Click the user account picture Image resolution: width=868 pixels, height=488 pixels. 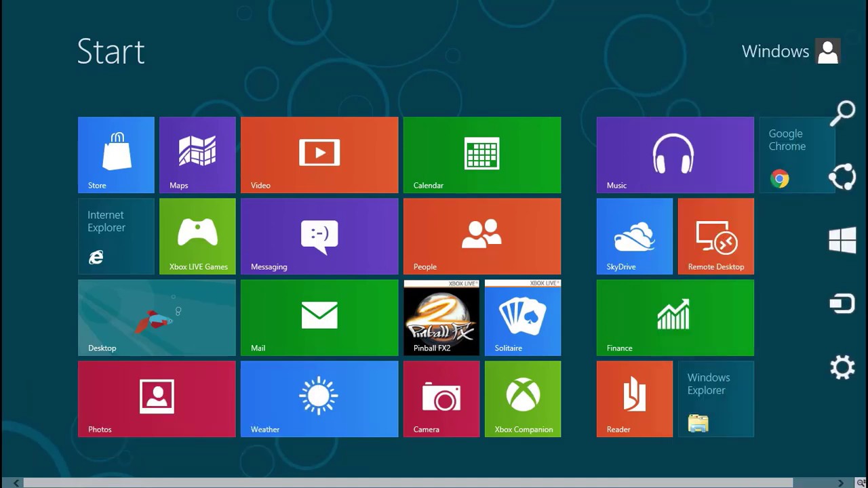coord(828,52)
